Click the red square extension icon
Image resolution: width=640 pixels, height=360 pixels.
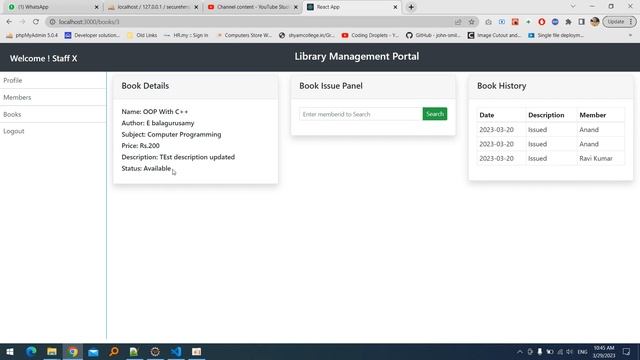point(515,22)
